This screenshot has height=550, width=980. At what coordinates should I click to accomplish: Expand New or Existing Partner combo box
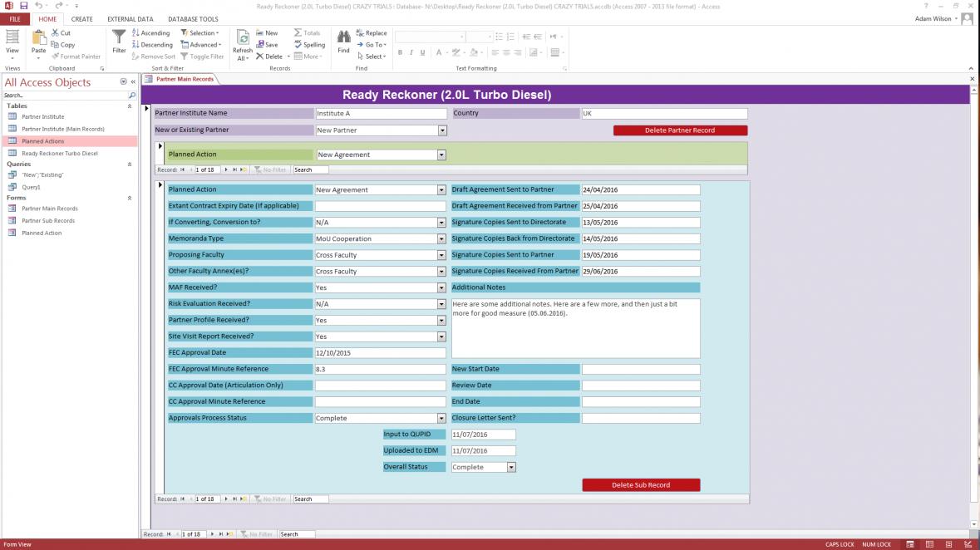click(x=442, y=130)
